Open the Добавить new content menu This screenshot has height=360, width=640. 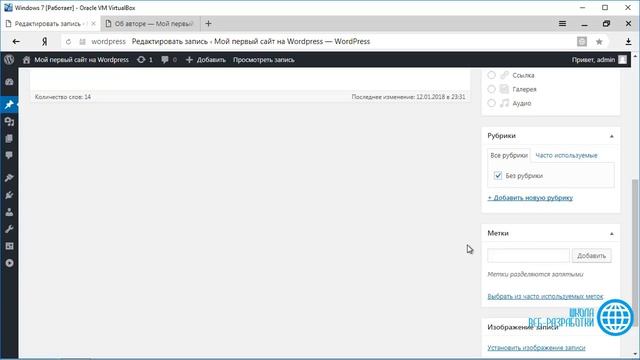[206, 60]
